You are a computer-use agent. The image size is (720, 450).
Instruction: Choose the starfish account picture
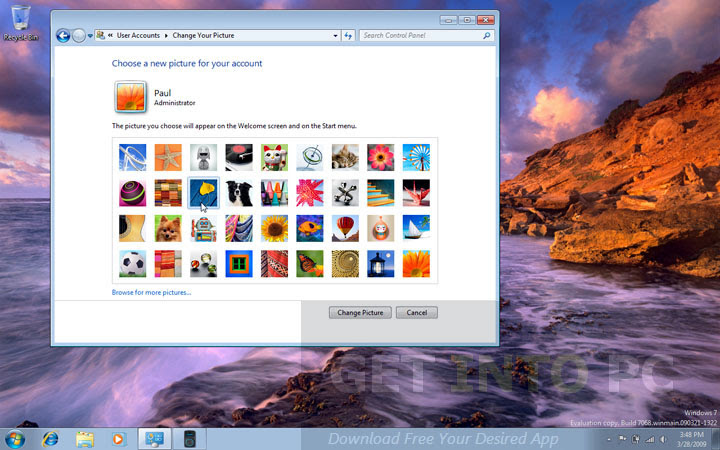click(168, 158)
